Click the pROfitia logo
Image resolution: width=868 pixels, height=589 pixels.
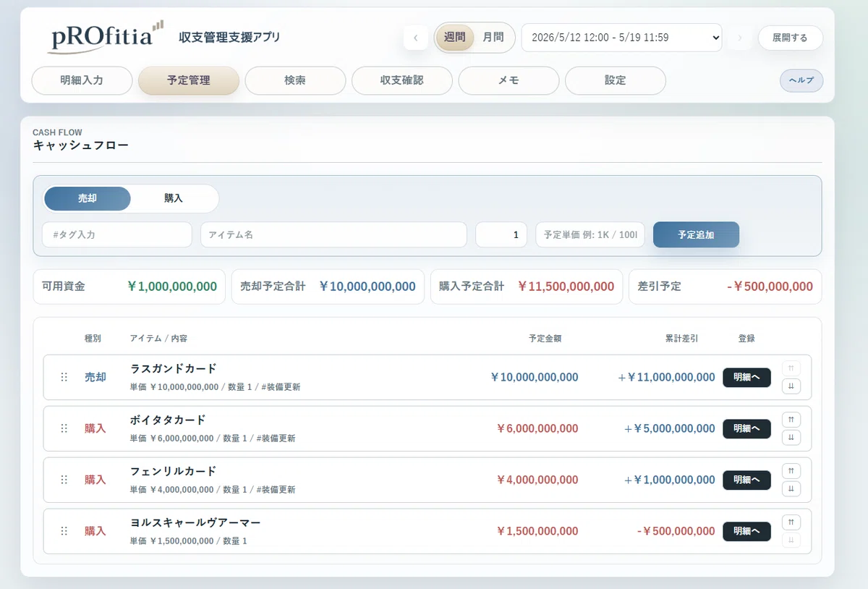(x=106, y=37)
